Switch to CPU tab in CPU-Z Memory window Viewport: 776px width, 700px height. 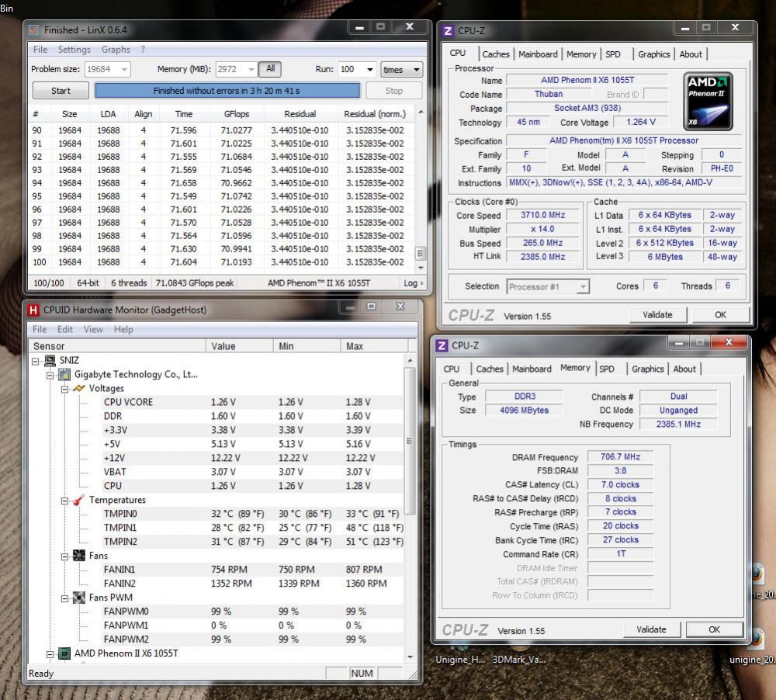point(451,369)
